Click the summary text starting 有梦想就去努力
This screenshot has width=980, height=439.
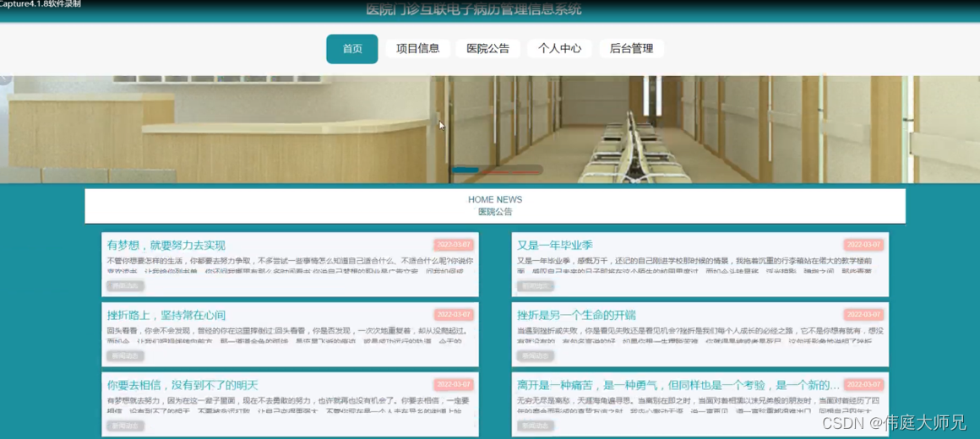287,405
